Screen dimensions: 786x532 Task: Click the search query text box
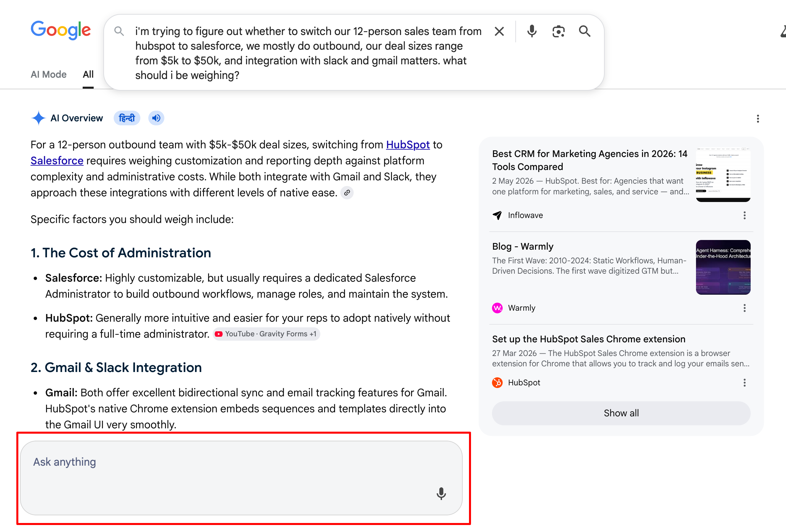click(x=308, y=53)
